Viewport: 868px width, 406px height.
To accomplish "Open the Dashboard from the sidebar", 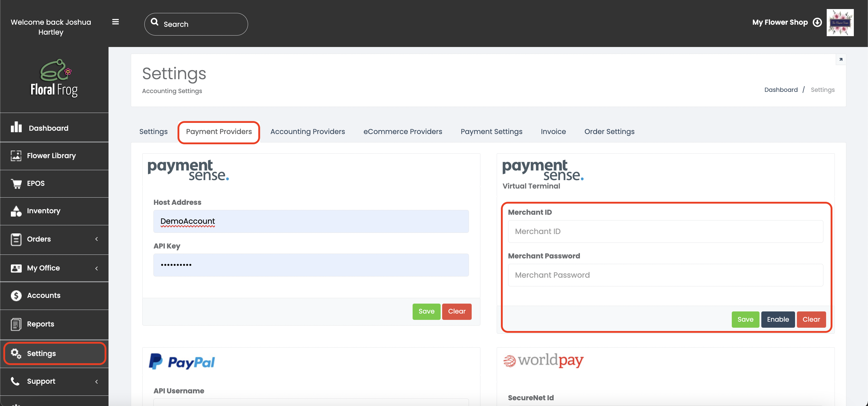I will [17, 128].
